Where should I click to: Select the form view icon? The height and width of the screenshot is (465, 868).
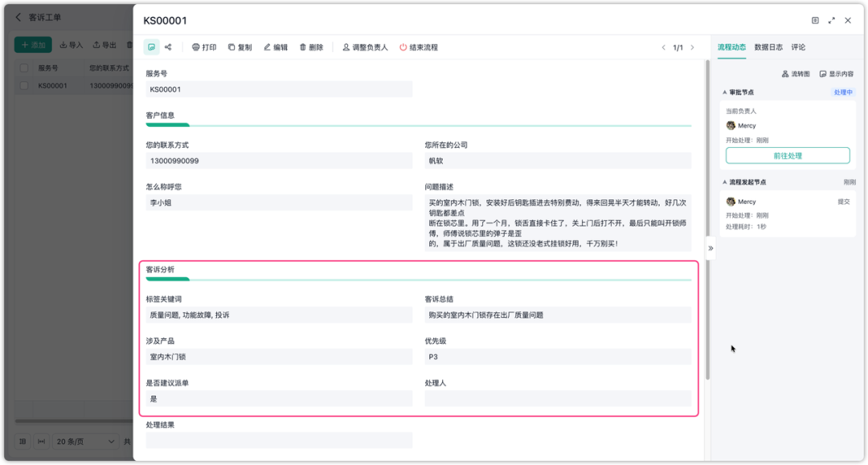pos(151,47)
